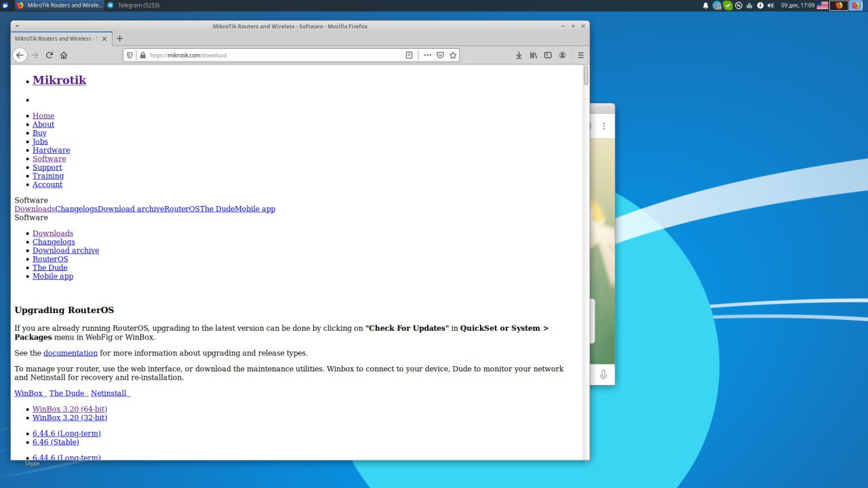Reload the page in Firefox
868x488 pixels.
coord(49,55)
